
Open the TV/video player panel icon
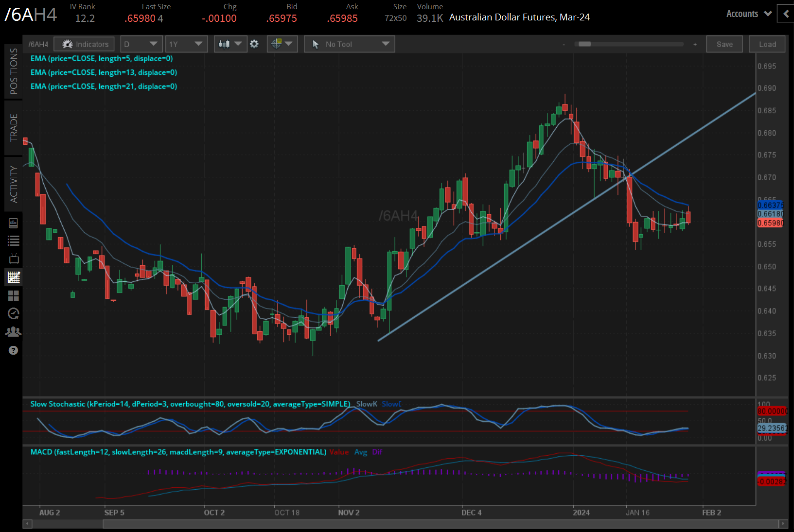(x=13, y=258)
